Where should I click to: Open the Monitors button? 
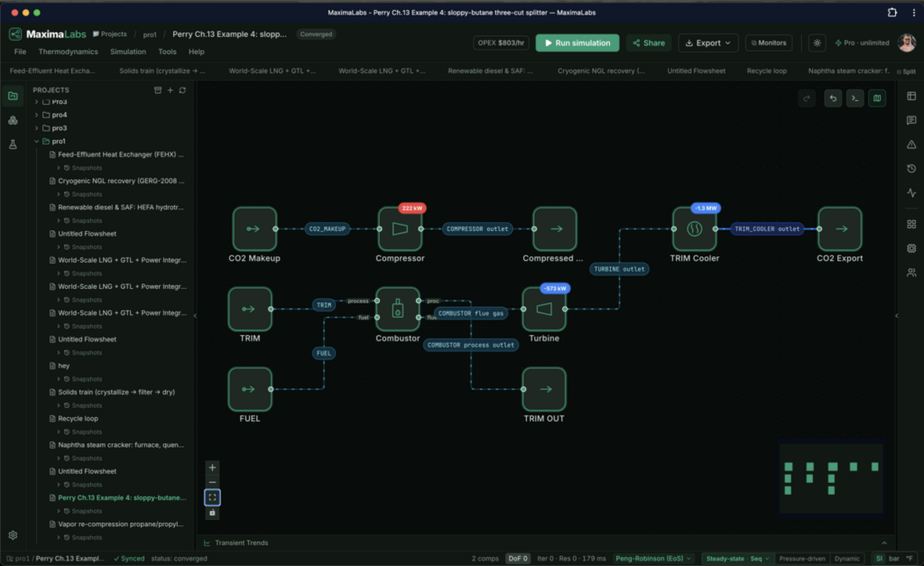coord(769,43)
